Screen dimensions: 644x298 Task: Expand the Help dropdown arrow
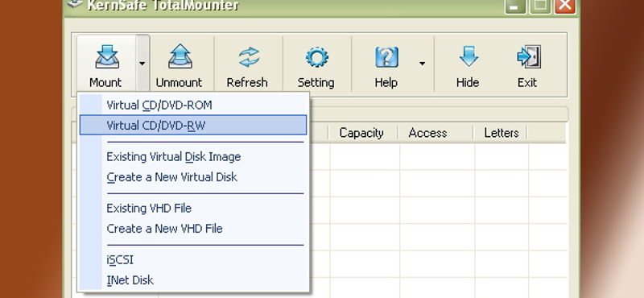tap(422, 64)
